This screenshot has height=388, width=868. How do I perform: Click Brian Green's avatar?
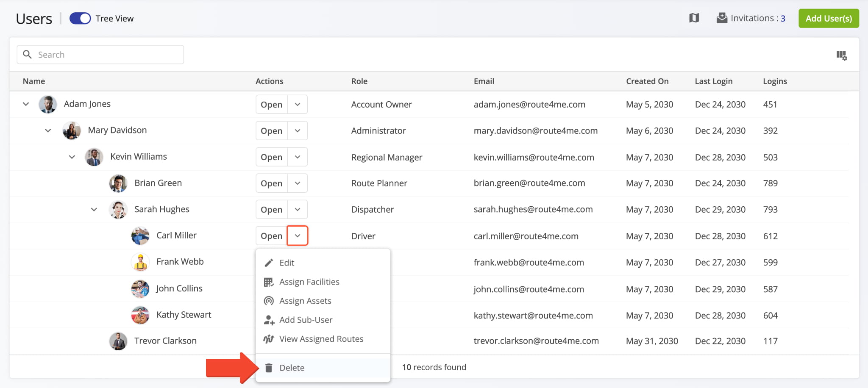[118, 183]
